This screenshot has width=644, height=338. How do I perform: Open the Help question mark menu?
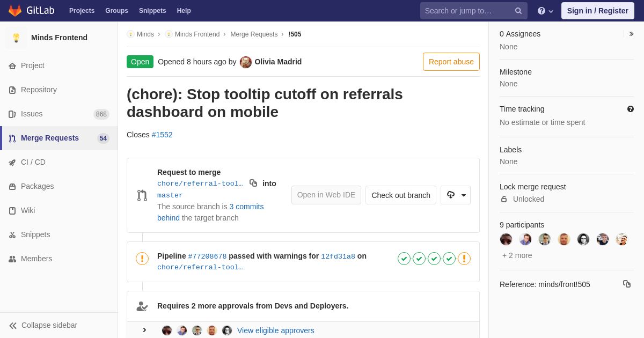545,11
